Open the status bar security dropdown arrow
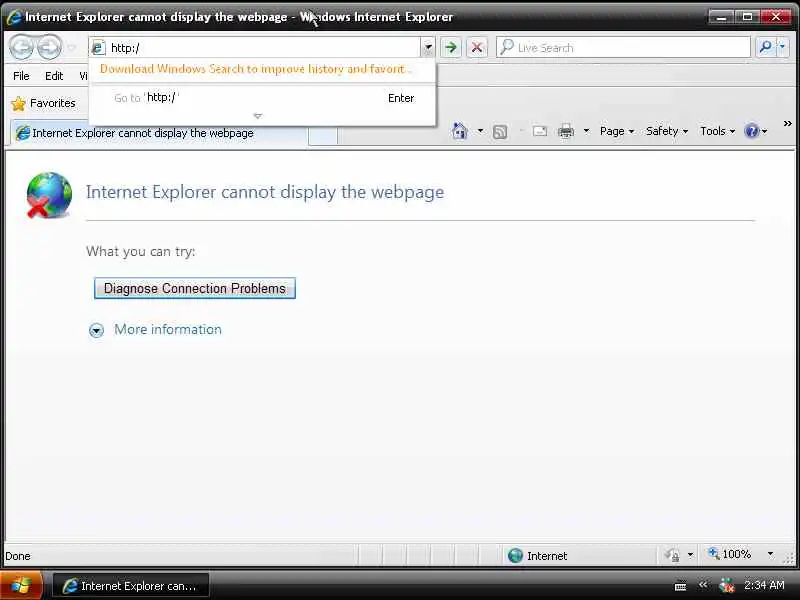800x600 pixels. (690, 555)
